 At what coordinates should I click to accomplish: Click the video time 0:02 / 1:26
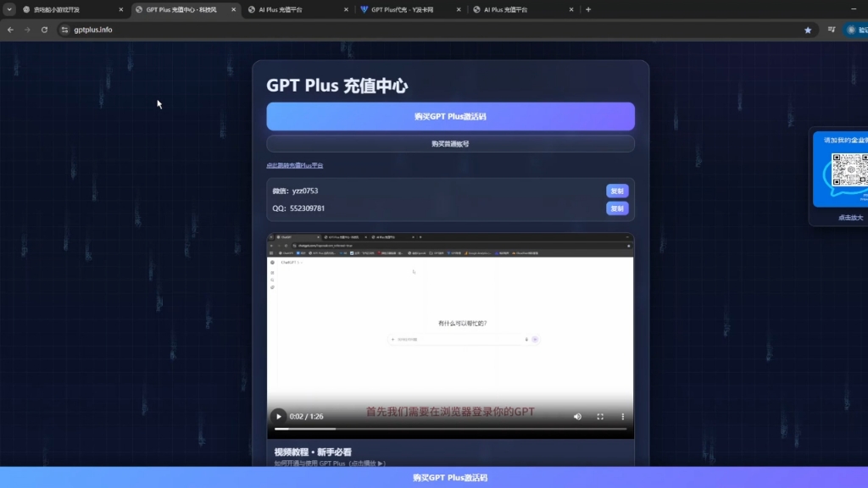(x=307, y=417)
